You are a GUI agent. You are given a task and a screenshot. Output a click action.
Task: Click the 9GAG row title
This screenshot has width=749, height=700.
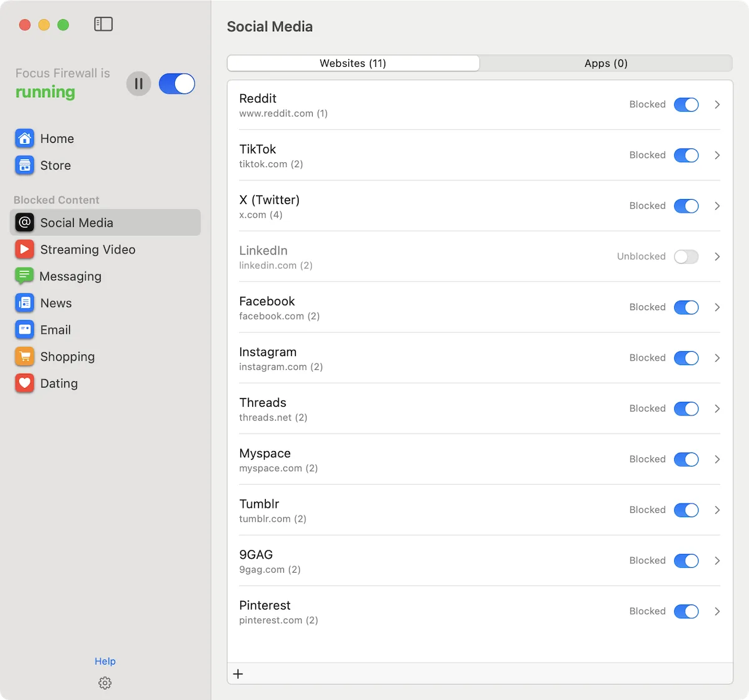pyautogui.click(x=256, y=555)
